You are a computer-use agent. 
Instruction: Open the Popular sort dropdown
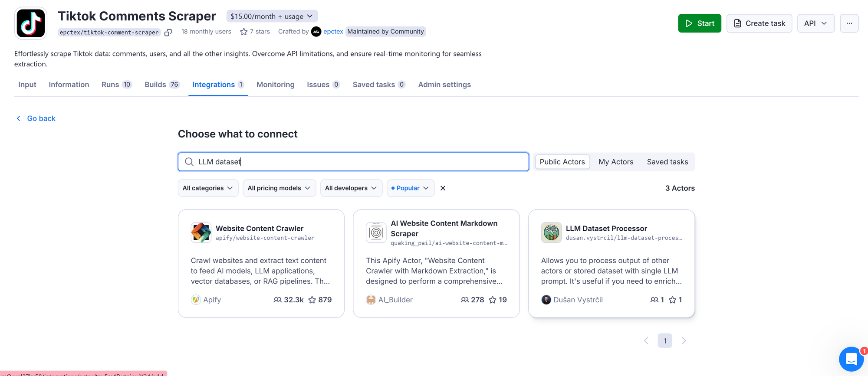(411, 188)
